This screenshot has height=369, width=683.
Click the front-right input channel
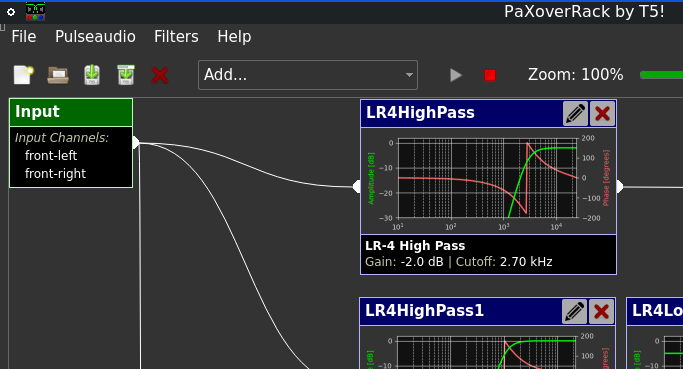[x=55, y=174]
